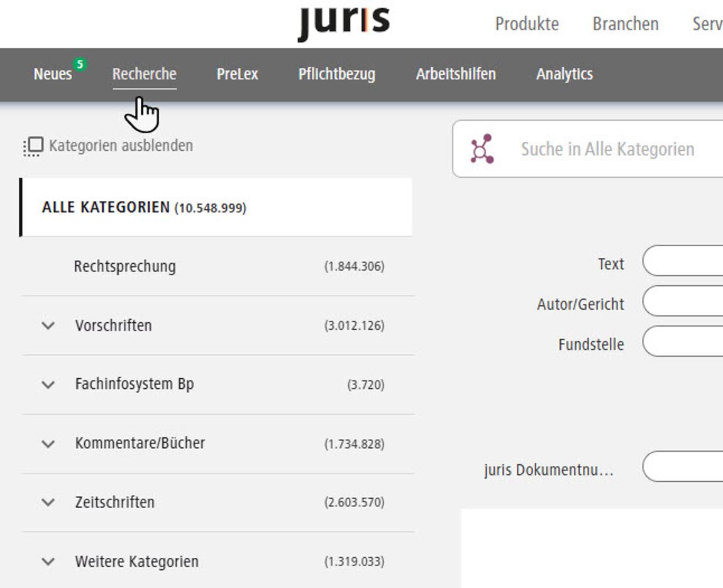Expand the Weitere Kategorien chevron
The height and width of the screenshot is (588, 723).
pos(48,562)
